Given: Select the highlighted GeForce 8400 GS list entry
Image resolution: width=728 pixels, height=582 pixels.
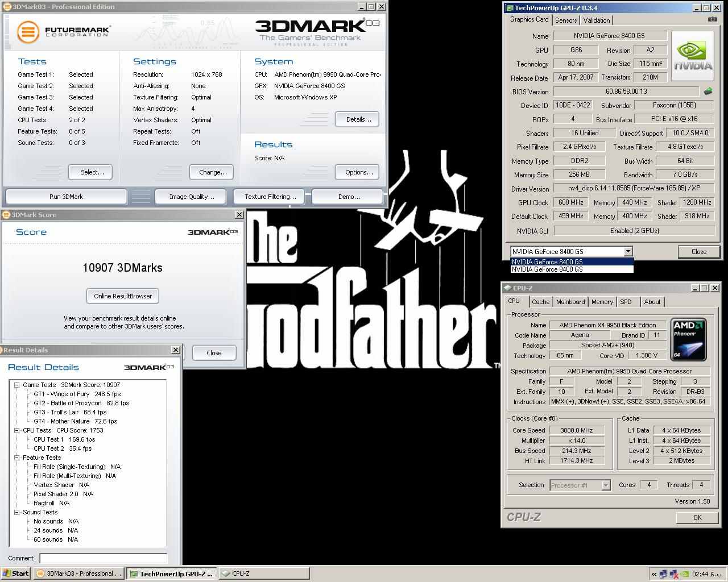Looking at the screenshot, I should click(x=572, y=262).
